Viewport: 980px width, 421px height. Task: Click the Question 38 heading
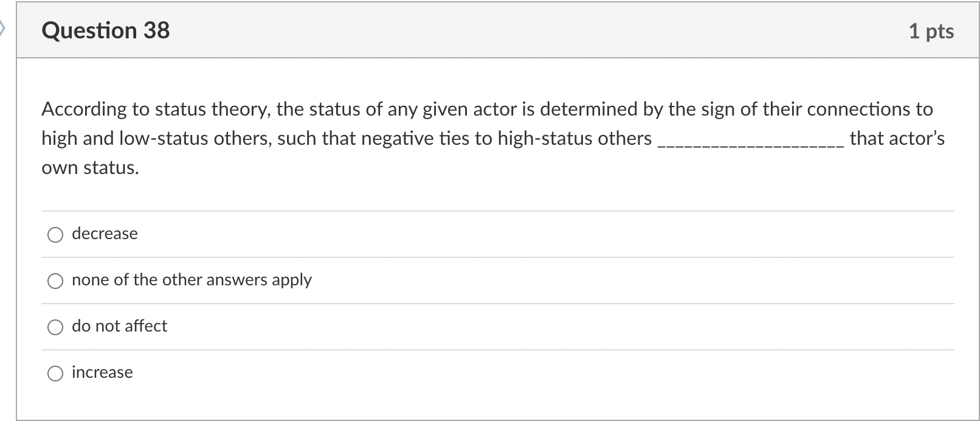point(105,30)
